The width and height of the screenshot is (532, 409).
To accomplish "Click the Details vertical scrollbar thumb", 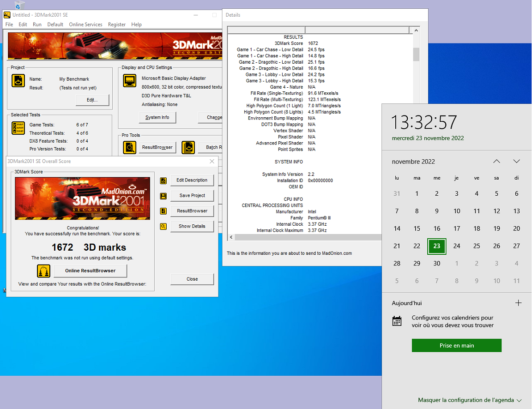I will click(x=416, y=54).
